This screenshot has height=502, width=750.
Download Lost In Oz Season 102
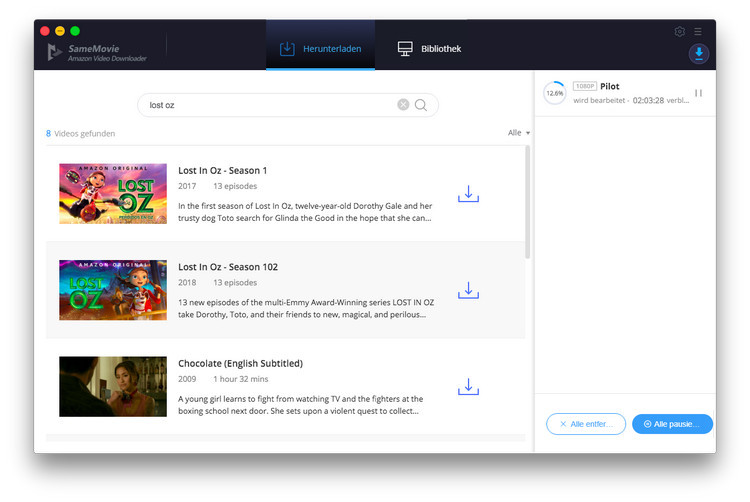coord(468,290)
